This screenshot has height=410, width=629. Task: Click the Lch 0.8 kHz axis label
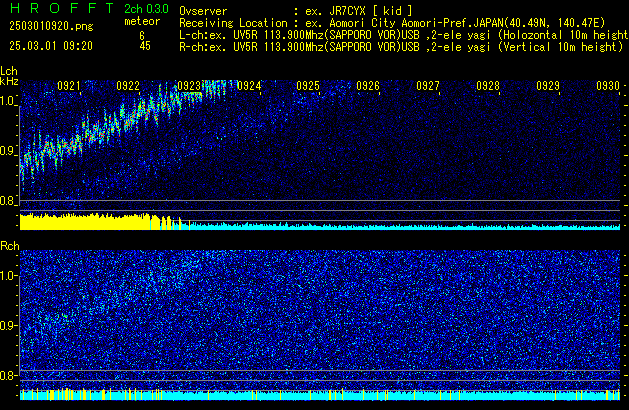click(x=7, y=201)
